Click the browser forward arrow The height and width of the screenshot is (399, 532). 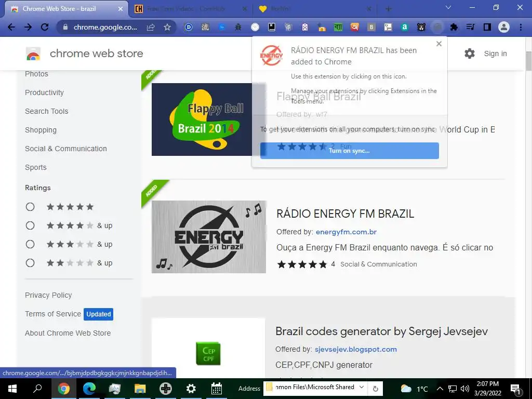coord(28,27)
